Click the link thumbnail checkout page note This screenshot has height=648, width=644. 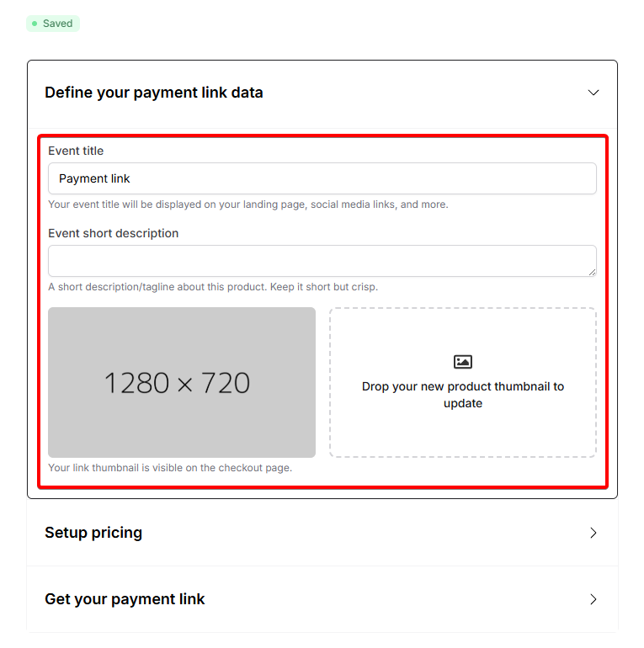click(170, 468)
